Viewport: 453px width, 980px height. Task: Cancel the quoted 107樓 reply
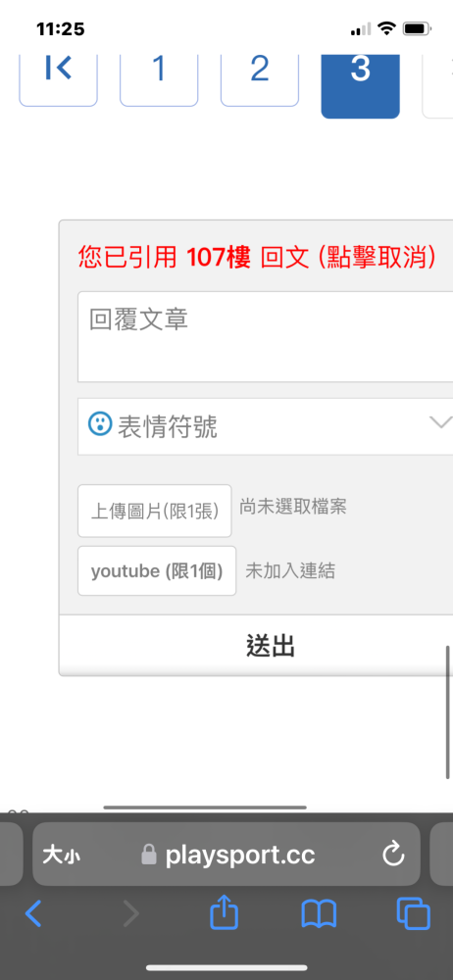click(x=257, y=257)
